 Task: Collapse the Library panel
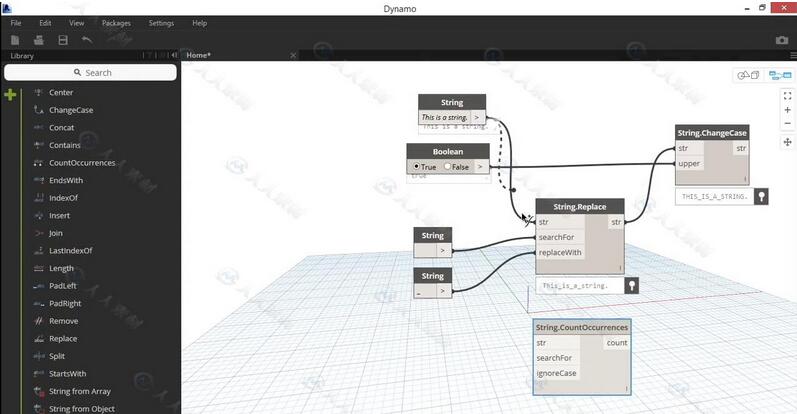click(x=176, y=55)
